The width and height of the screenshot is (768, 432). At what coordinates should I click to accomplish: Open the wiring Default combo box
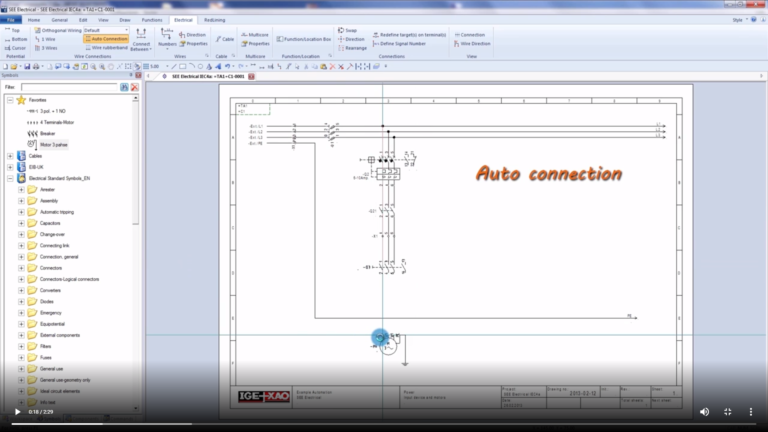106,30
